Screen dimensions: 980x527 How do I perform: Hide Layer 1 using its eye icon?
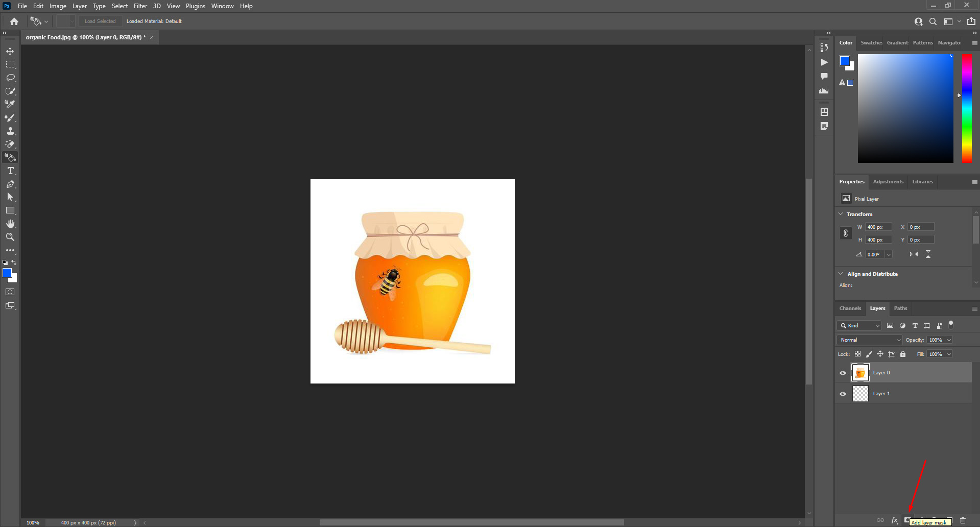[843, 394]
